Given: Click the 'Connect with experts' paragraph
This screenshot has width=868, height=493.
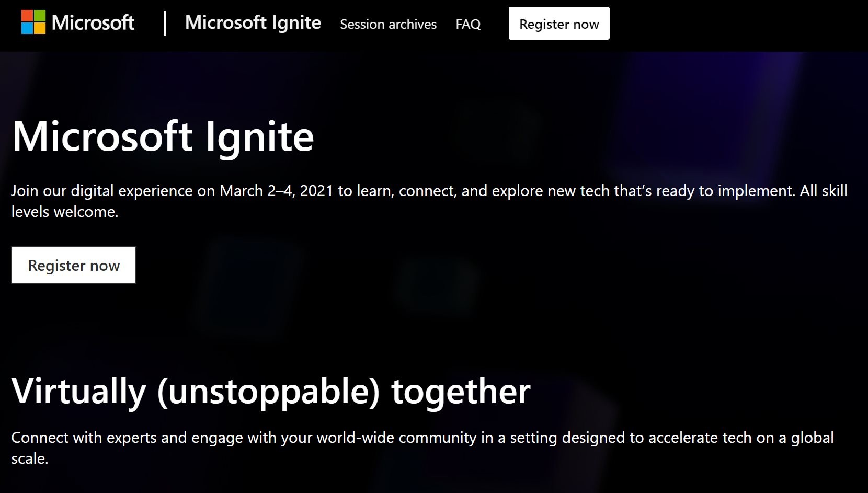Looking at the screenshot, I should (x=422, y=448).
